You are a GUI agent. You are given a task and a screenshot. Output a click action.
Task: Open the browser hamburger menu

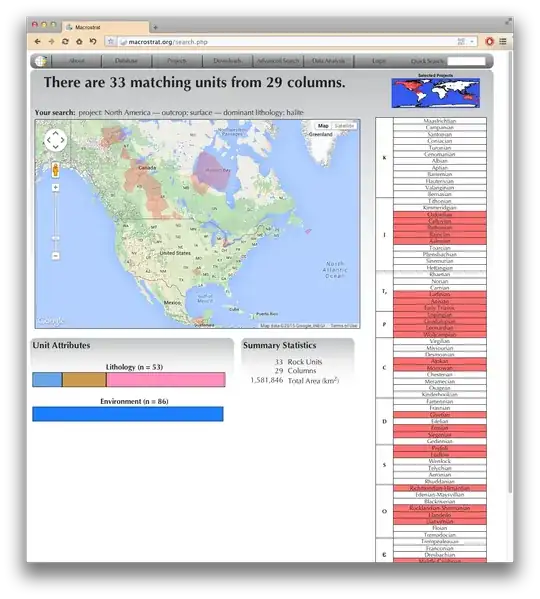pos(503,41)
